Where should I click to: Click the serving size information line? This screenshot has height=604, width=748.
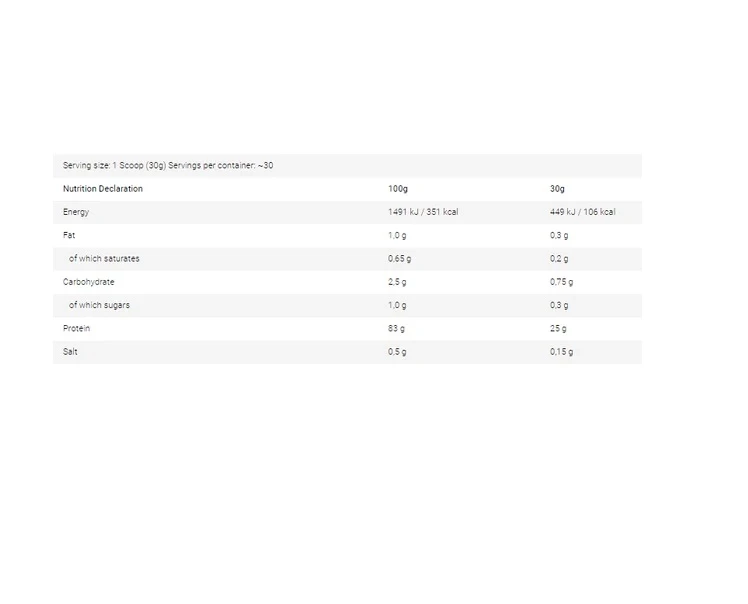point(167,165)
